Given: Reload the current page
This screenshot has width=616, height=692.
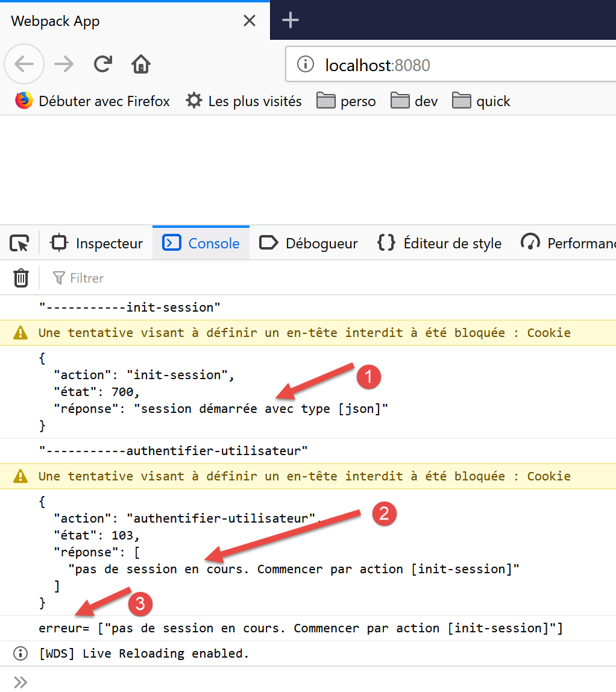Looking at the screenshot, I should tap(103, 64).
